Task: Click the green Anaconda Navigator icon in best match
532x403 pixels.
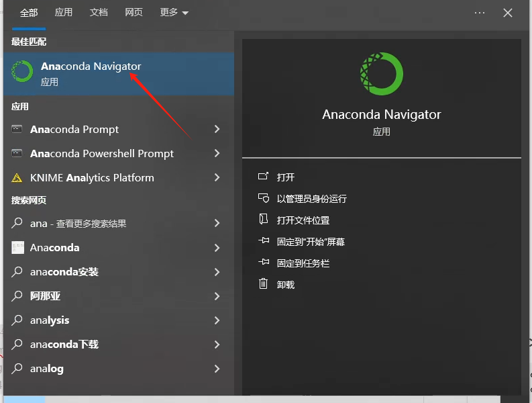Action: (22, 71)
